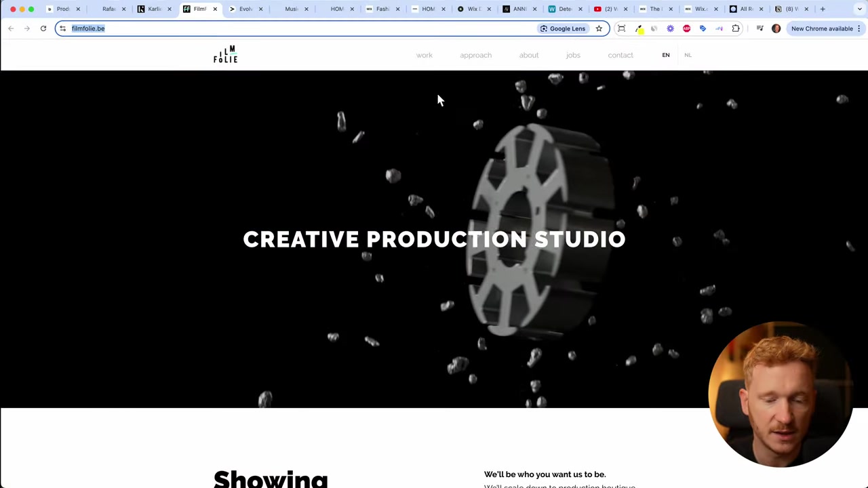Switch to the Dete WordPress tab
Screen dimensions: 868x488
point(564,9)
